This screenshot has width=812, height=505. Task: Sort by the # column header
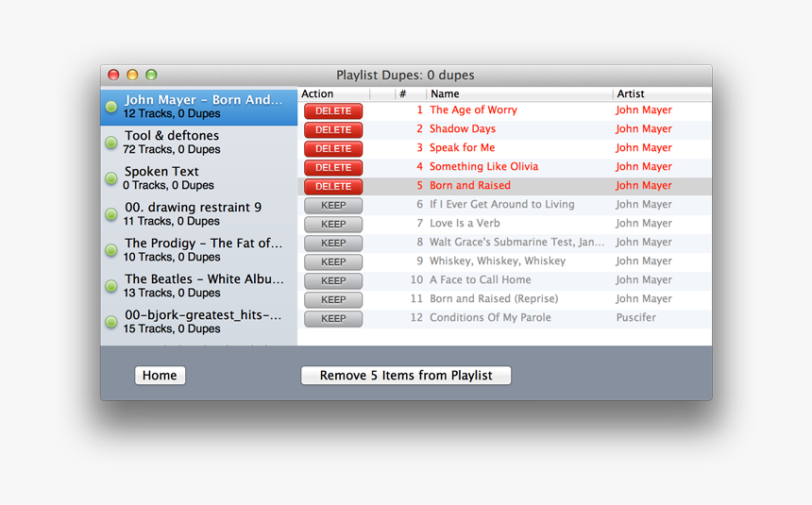coord(411,93)
